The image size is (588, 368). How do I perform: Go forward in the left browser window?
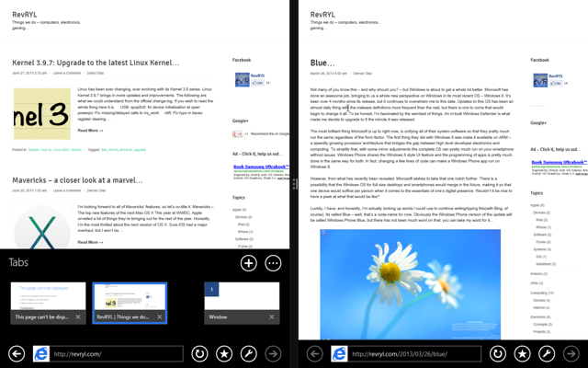coord(273,353)
